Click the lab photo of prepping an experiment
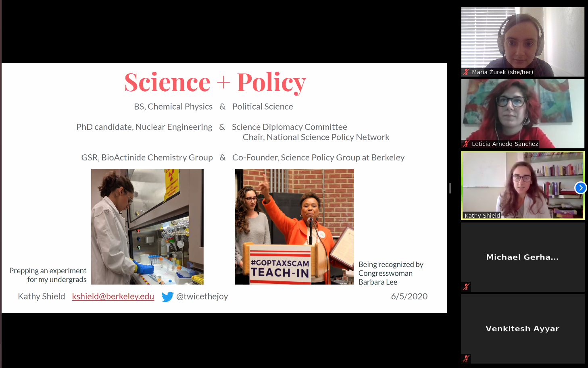Image resolution: width=588 pixels, height=368 pixels. pos(147,227)
